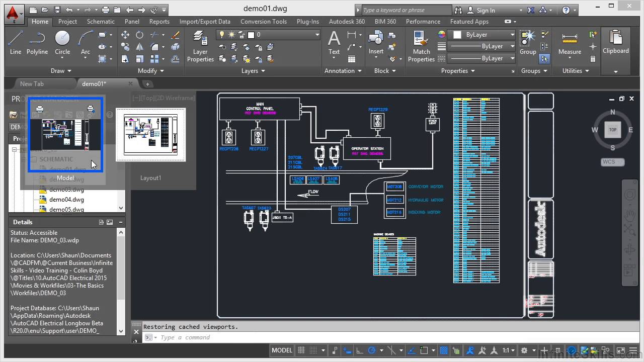Click the Customization menu button in status bar
This screenshot has width=644, height=362.
(x=632, y=350)
